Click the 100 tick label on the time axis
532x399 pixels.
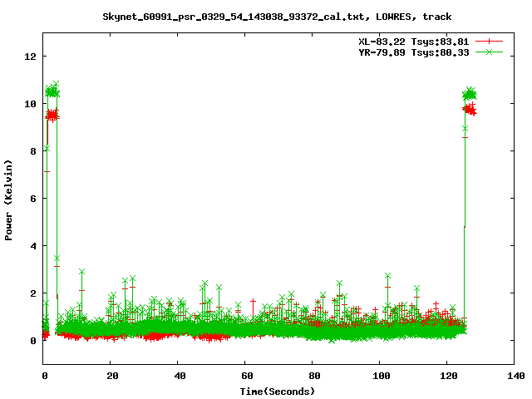coord(379,376)
